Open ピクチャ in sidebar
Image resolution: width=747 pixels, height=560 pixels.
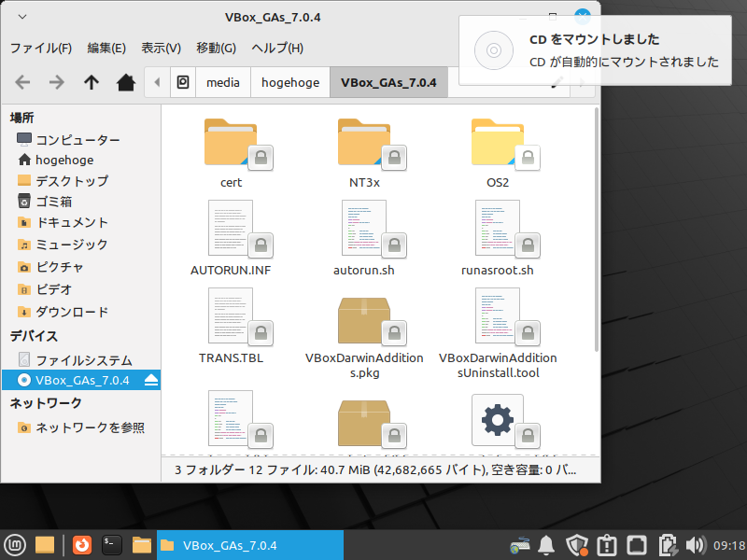81,267
